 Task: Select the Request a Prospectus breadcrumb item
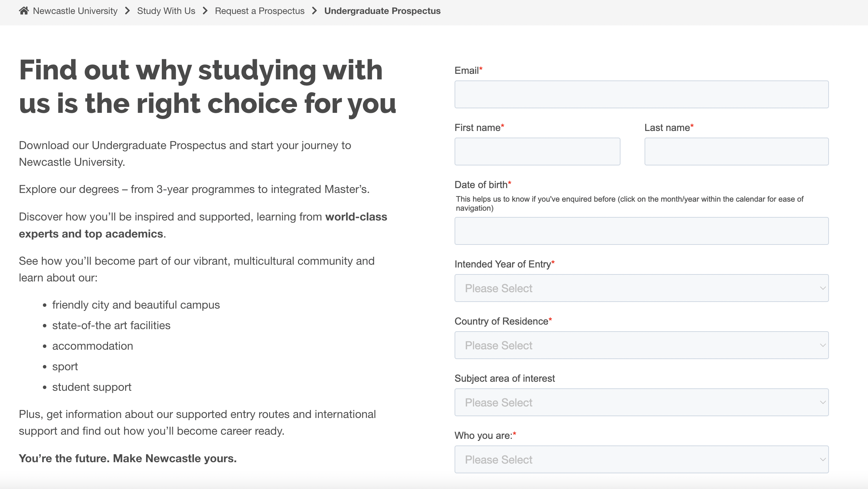coord(260,11)
